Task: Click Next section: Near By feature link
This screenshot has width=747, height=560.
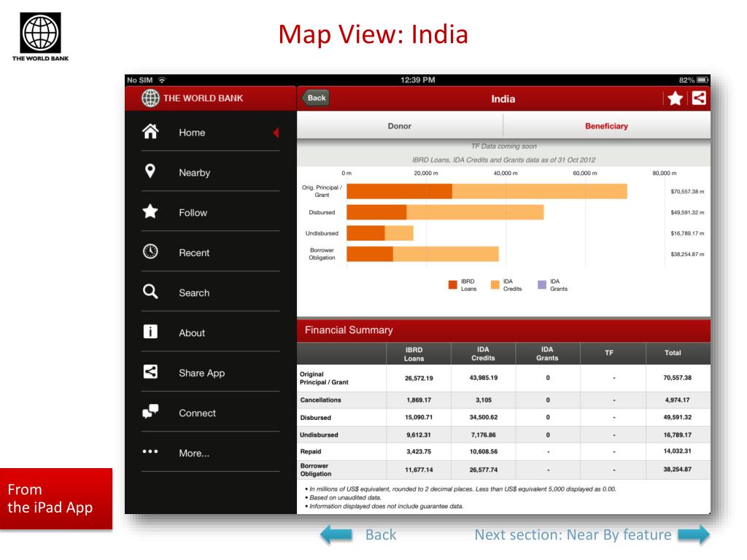Action: click(573, 534)
